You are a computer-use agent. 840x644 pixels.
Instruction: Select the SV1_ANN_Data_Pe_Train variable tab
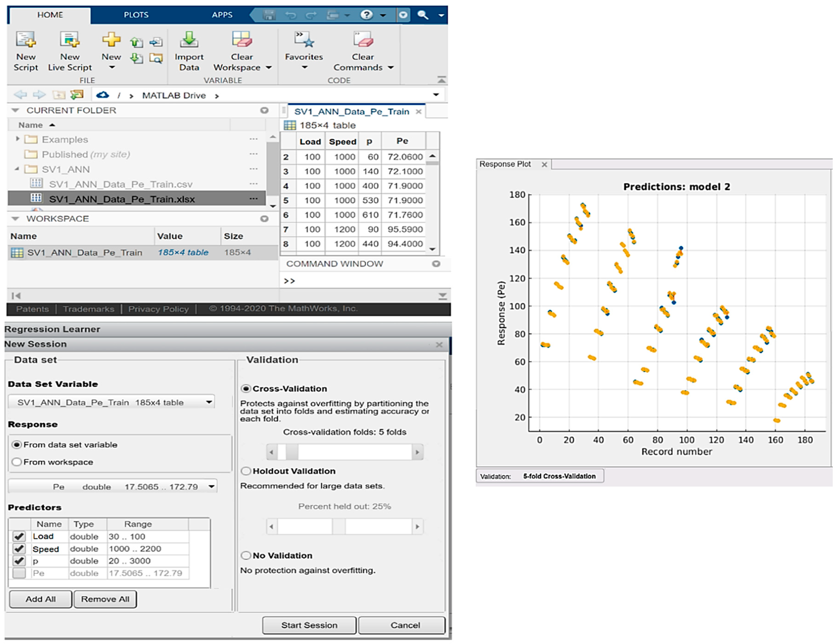click(x=352, y=111)
